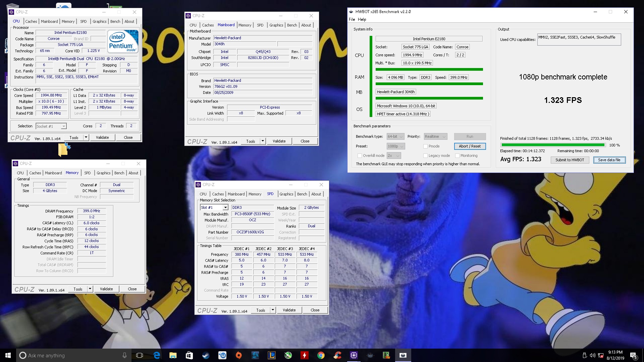644x362 pixels.
Task: Click the Intel Pentium inside logo
Action: point(123,41)
